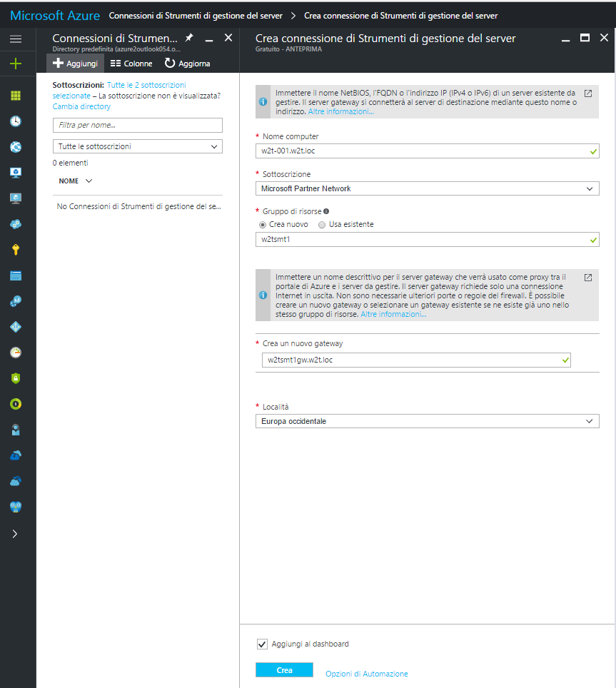Click the Cambia directory link
This screenshot has width=616, height=688.
point(81,106)
